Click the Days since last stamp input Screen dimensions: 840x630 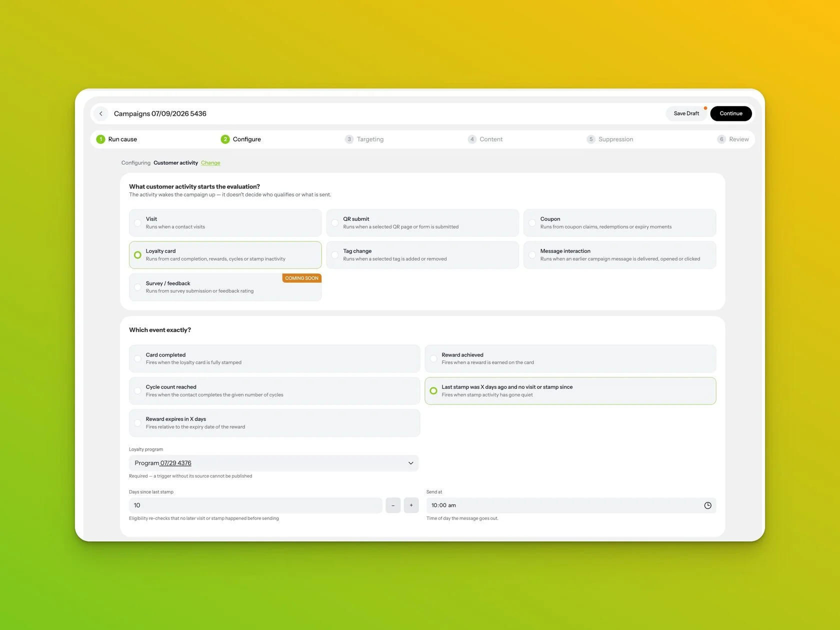coord(255,505)
